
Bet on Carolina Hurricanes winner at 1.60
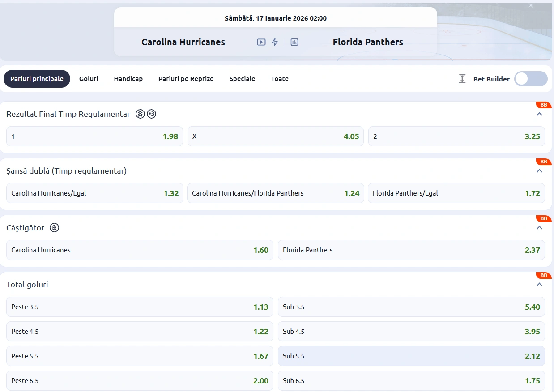(x=140, y=250)
